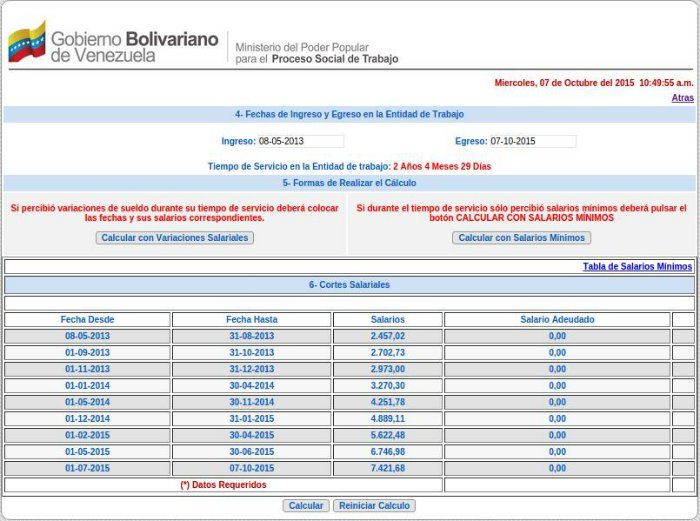
Task: Click Fecha Hasta cell 31-10-2013
Action: pyautogui.click(x=252, y=353)
